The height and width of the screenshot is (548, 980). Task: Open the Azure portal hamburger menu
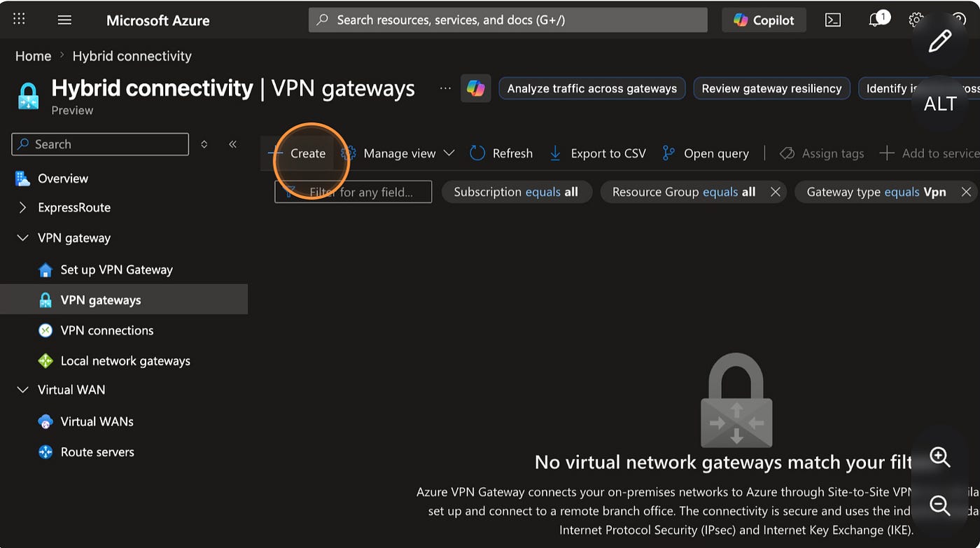(x=64, y=20)
